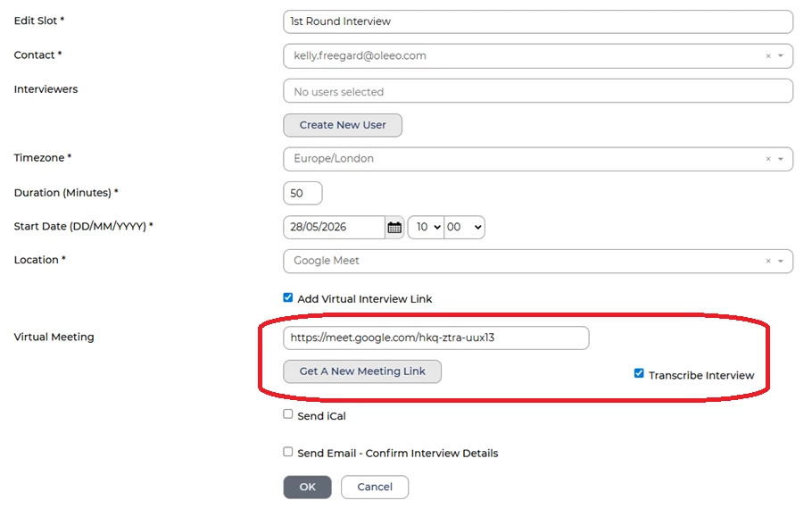The image size is (812, 509).
Task: Click the virtual meeting URL text field
Action: (x=436, y=338)
